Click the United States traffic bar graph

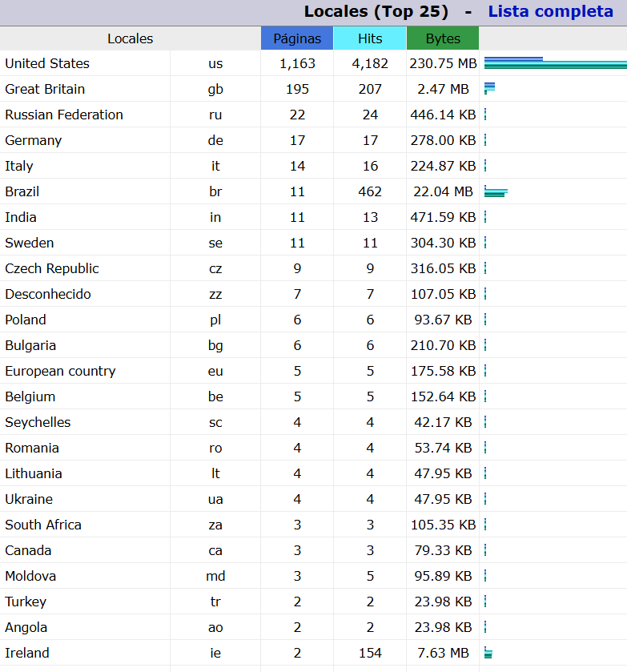point(554,63)
